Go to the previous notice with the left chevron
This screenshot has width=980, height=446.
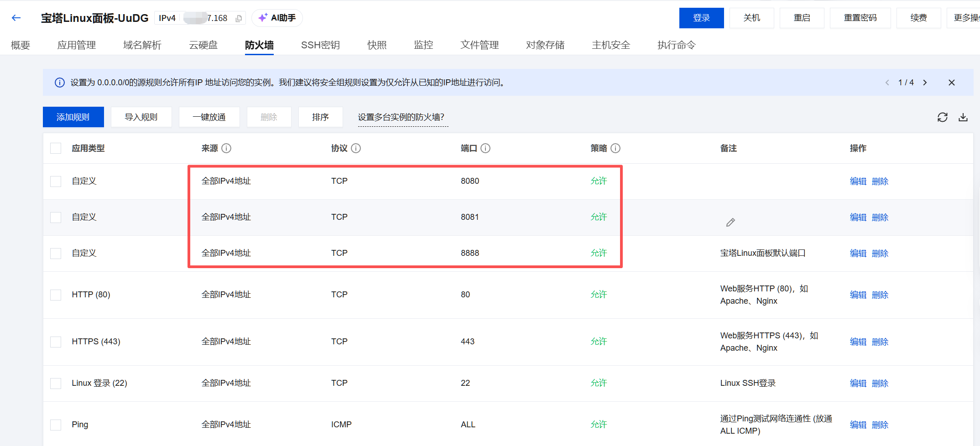pos(887,83)
